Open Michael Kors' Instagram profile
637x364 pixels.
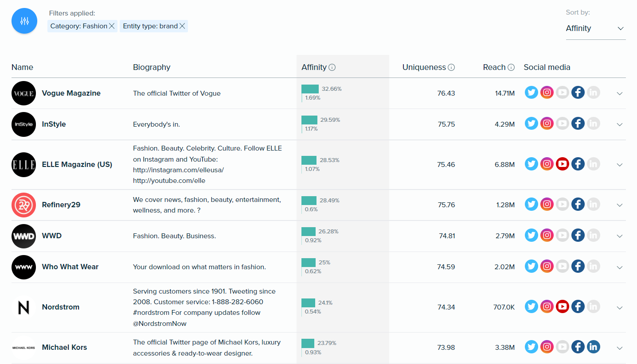[x=547, y=347]
